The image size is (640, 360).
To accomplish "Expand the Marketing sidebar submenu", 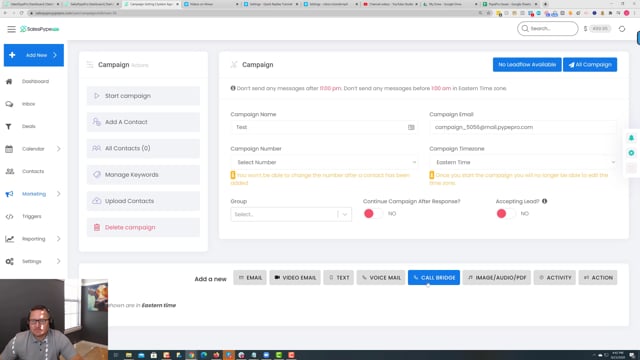I will point(58,194).
